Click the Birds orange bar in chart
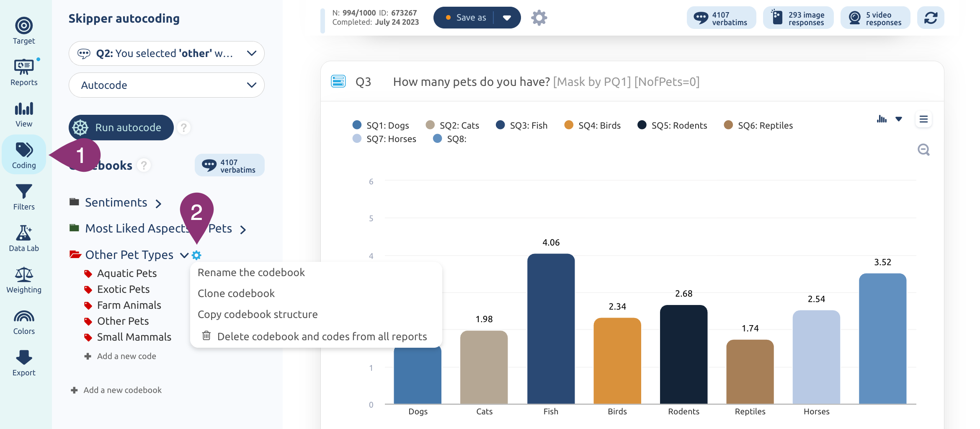 [x=617, y=361]
